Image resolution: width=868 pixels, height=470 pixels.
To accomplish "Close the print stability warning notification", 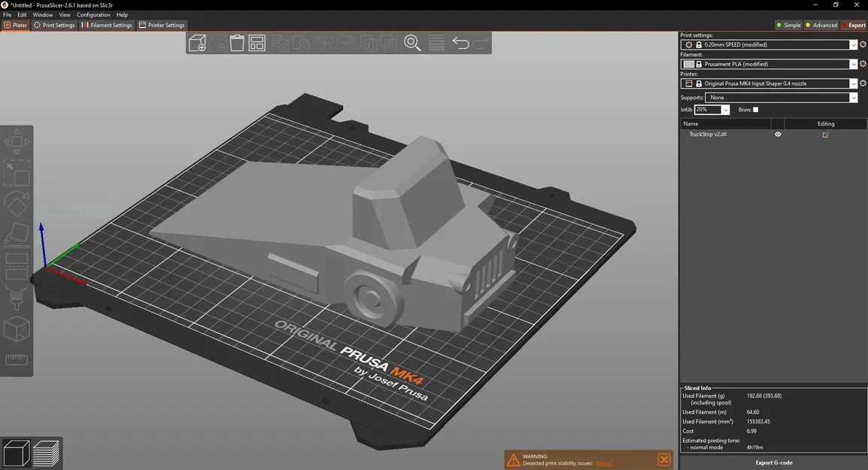I will point(663,459).
